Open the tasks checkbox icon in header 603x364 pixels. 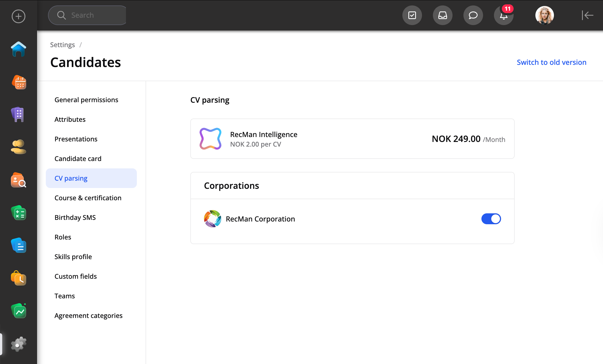tap(412, 16)
